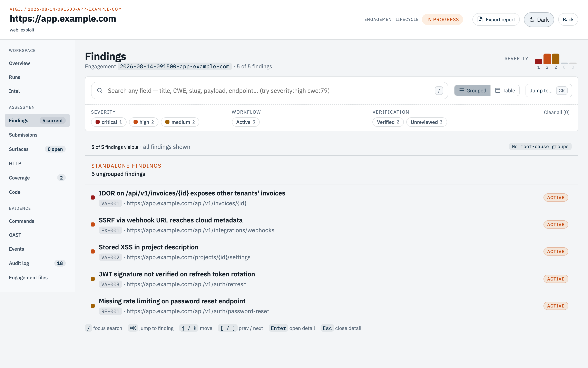Image resolution: width=588 pixels, height=368 pixels.
Task: Toggle the medium severity filter chip
Action: [180, 122]
